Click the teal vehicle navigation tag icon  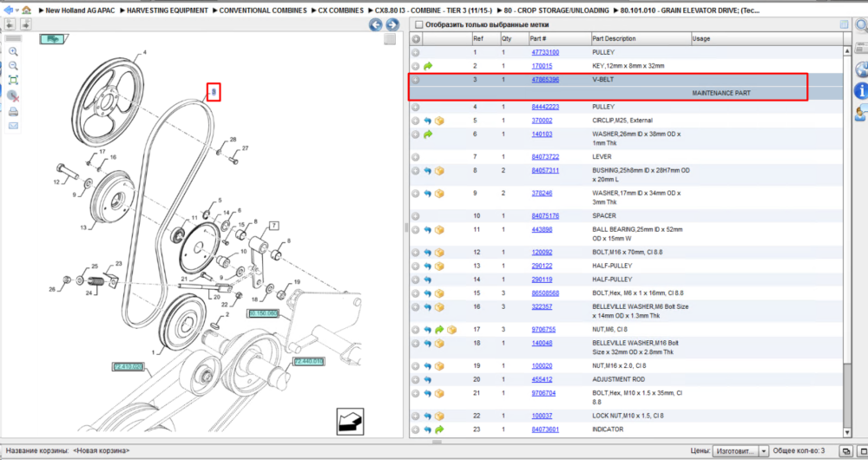pyautogui.click(x=53, y=39)
